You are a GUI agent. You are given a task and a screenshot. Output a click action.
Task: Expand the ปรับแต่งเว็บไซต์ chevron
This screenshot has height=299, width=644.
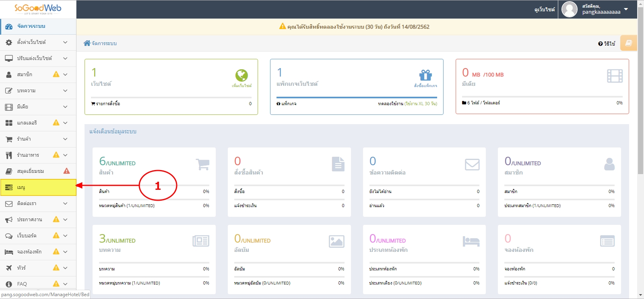click(65, 58)
